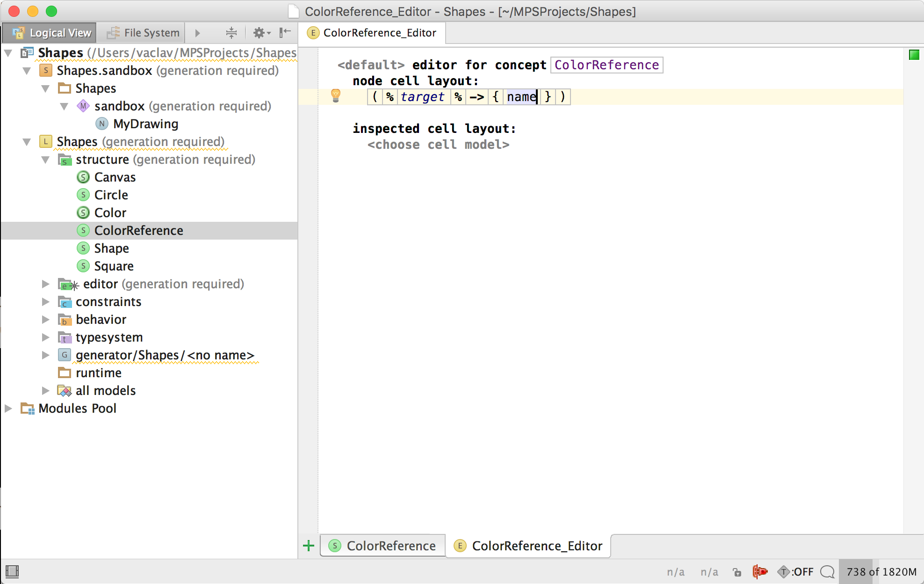Click the green plus add aspect icon
This screenshot has width=924, height=584.
309,546
